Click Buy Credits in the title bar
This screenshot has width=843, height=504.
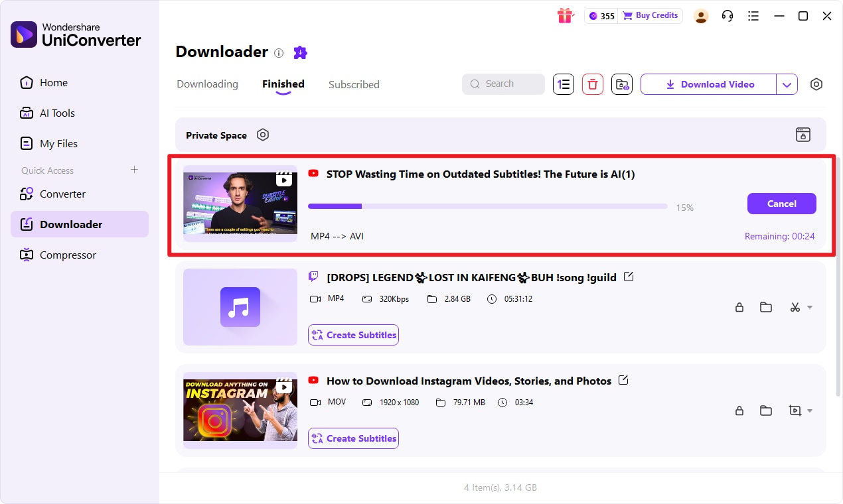click(651, 15)
